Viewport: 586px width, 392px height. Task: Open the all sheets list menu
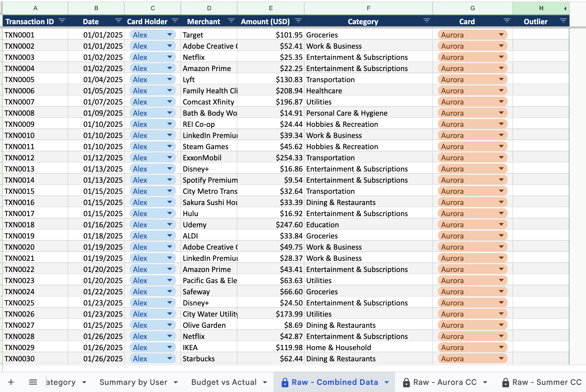point(33,382)
